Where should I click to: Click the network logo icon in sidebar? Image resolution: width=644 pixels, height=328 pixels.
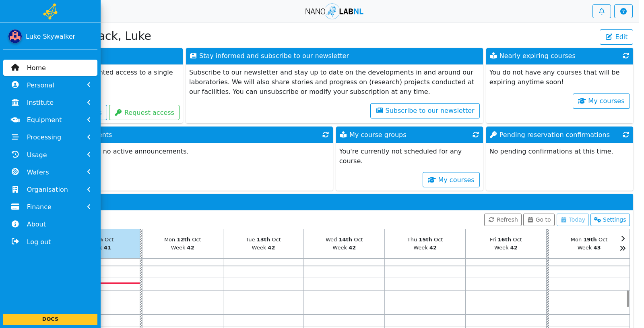click(x=50, y=11)
